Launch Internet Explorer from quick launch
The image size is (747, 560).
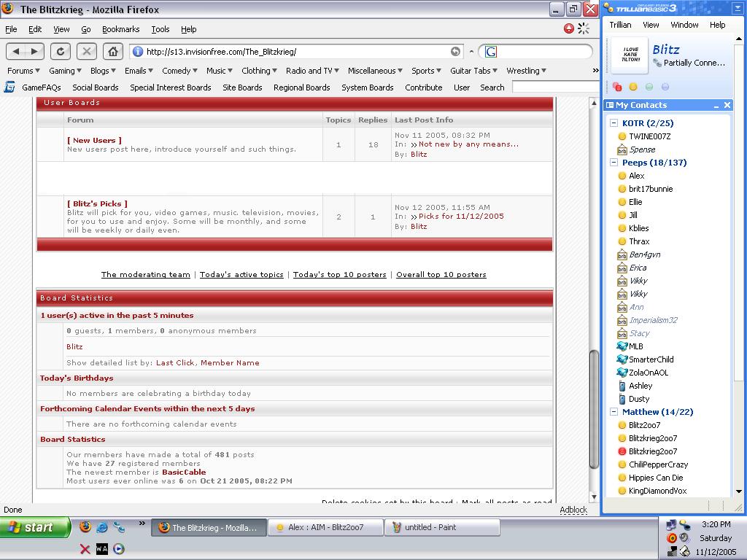coord(102,527)
